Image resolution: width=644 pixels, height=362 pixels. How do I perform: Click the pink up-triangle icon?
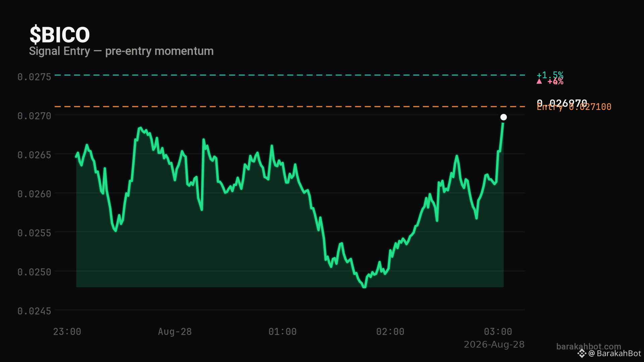tap(539, 81)
